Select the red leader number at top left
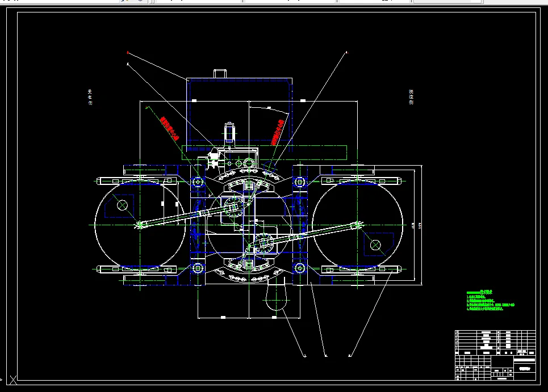The height and width of the screenshot is (392, 548). click(128, 52)
